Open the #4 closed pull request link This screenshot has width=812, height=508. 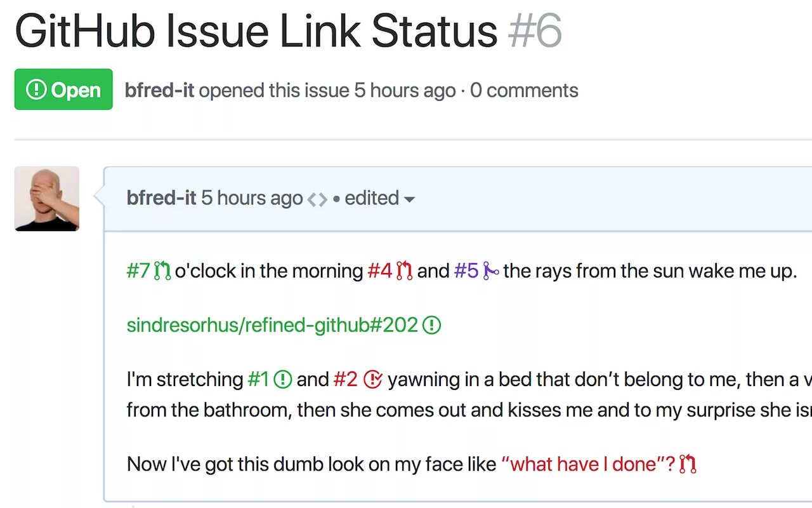coord(380,271)
